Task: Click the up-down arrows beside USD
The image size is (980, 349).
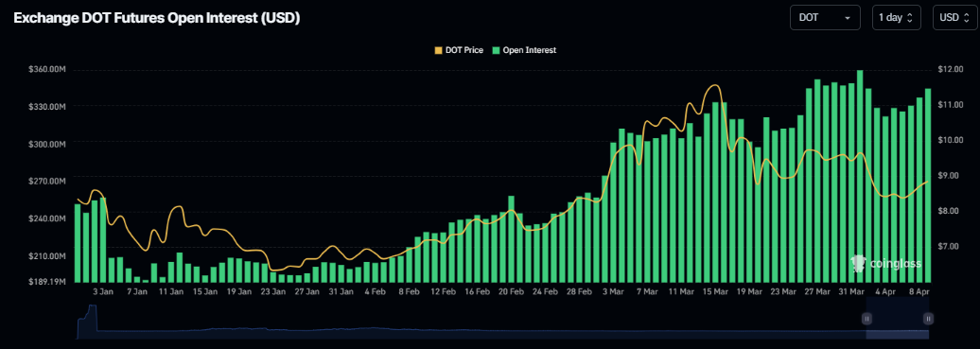Action: [966, 18]
